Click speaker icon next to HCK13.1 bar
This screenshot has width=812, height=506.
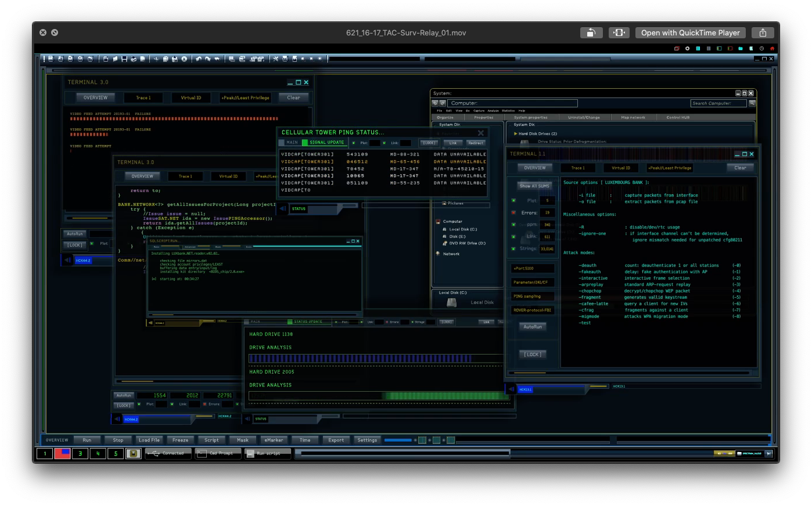(511, 389)
